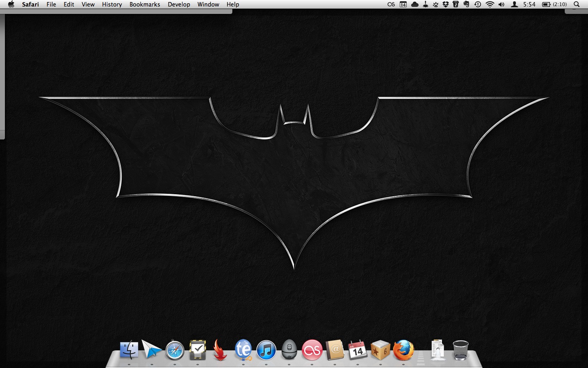Viewport: 588px width, 368px height.
Task: Open the Dropbox menu bar icon
Action: (x=445, y=4)
